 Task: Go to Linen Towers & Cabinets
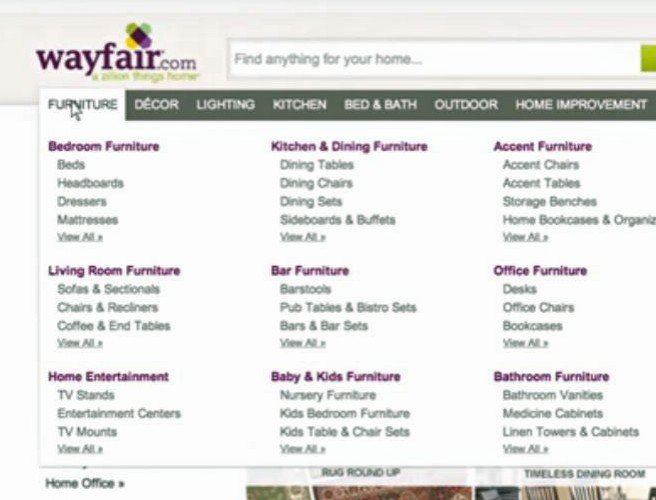click(x=571, y=431)
